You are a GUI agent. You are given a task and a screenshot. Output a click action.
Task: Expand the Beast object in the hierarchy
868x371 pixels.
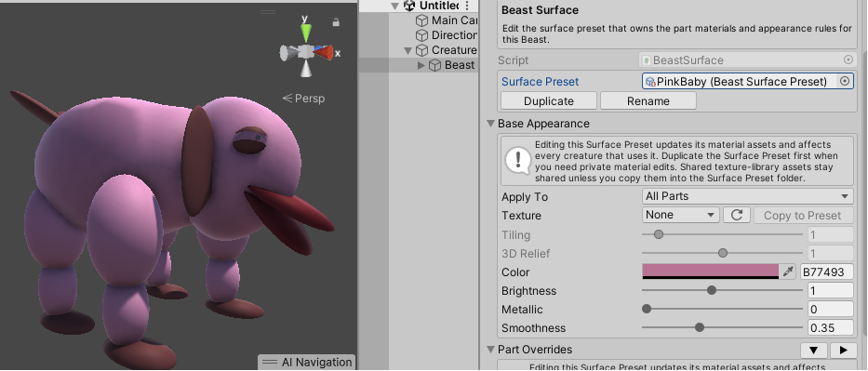421,65
